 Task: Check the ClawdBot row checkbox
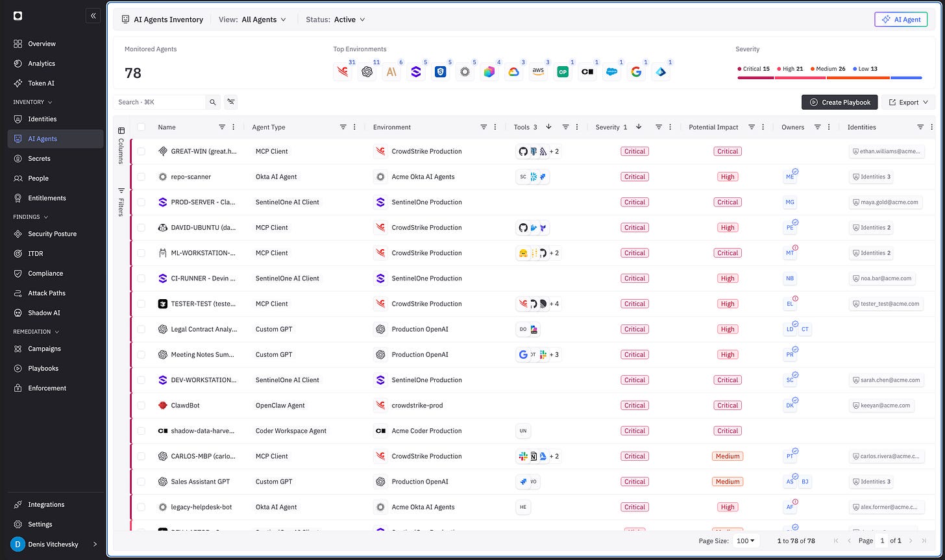pos(141,406)
